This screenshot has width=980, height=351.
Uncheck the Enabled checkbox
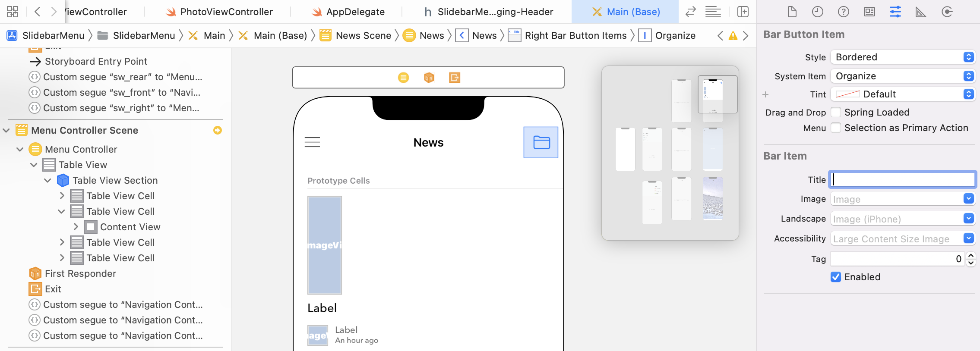click(836, 277)
